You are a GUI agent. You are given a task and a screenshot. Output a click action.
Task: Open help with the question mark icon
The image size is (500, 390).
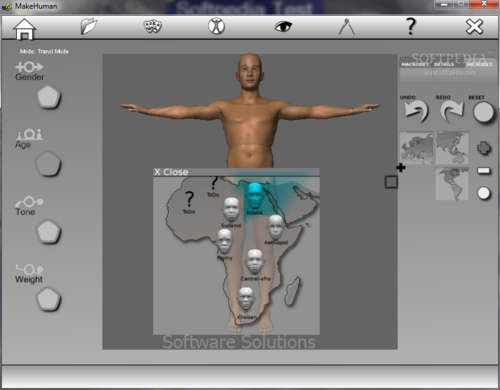point(411,26)
